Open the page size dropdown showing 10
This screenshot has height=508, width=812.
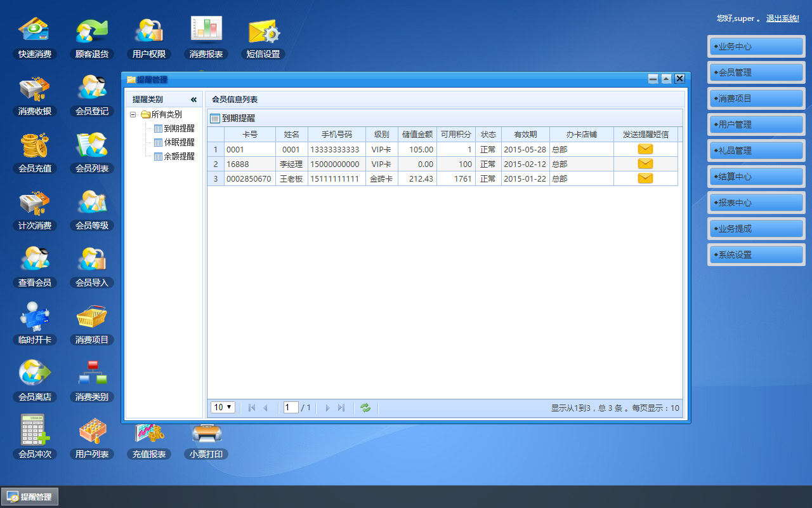tap(223, 408)
